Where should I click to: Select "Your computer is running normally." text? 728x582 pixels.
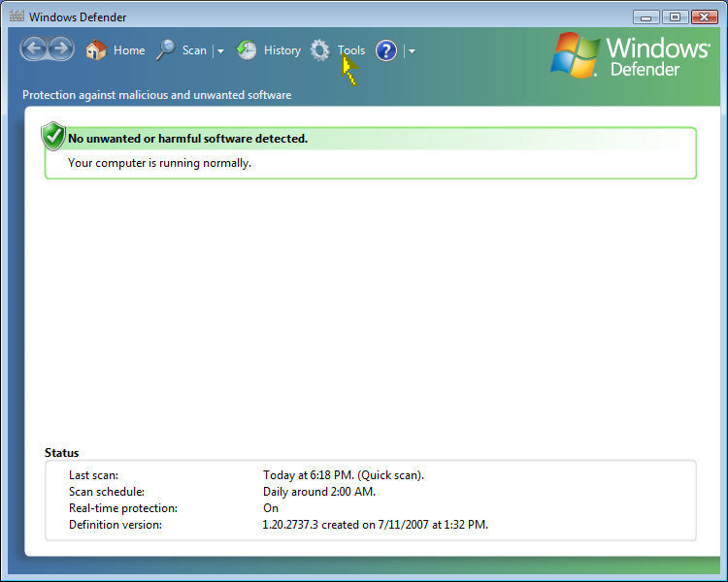pyautogui.click(x=159, y=163)
